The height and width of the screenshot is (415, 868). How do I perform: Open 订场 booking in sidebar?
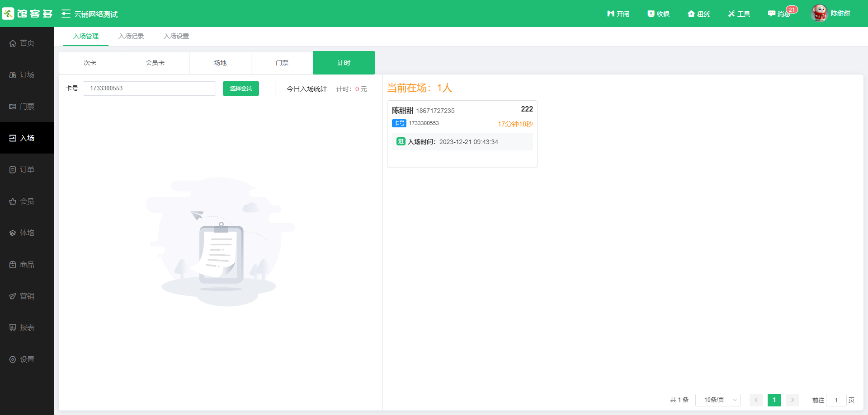click(27, 75)
